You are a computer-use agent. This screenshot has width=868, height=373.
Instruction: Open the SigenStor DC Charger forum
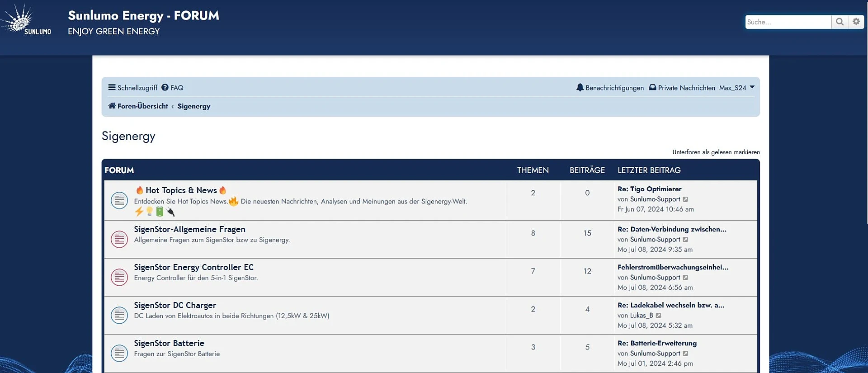point(175,305)
